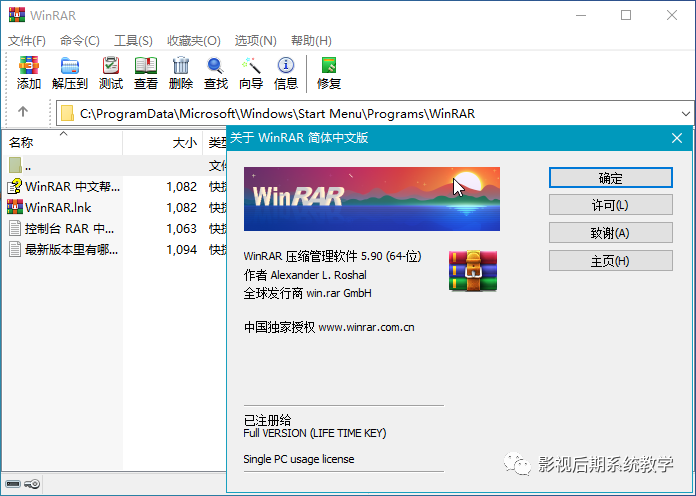Open the 选项(N) menu
Image resolution: width=696 pixels, height=496 pixels.
[x=256, y=41]
